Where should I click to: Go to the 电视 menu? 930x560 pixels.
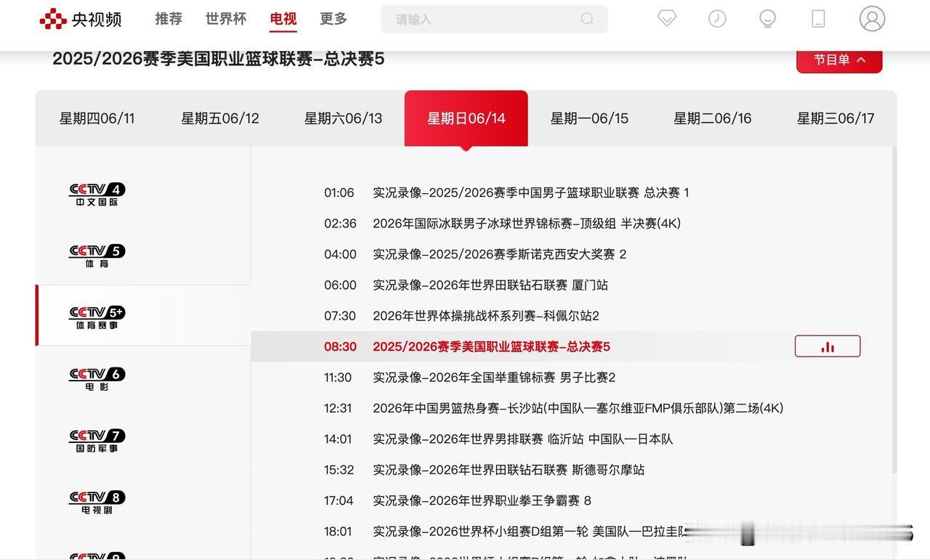coord(283,19)
